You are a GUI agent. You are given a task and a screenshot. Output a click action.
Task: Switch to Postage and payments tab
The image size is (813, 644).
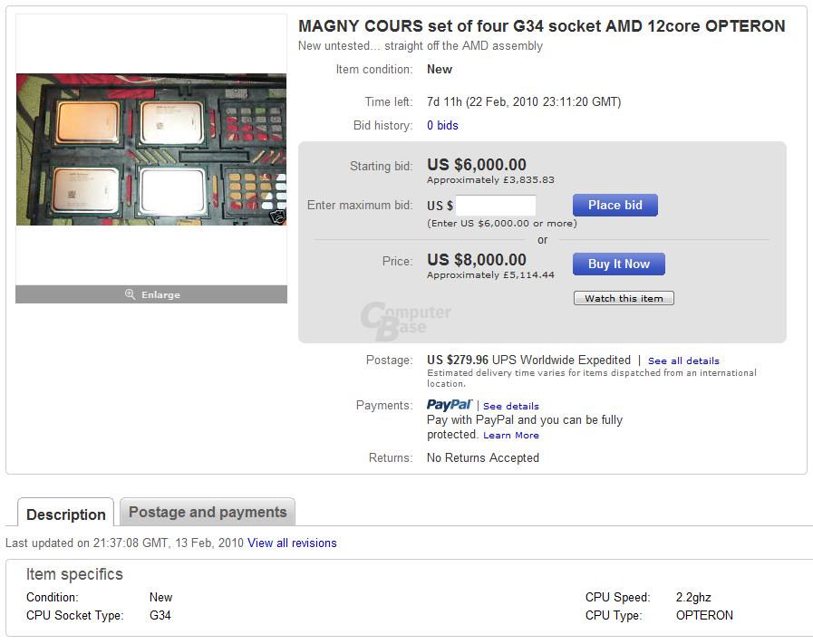point(208,512)
